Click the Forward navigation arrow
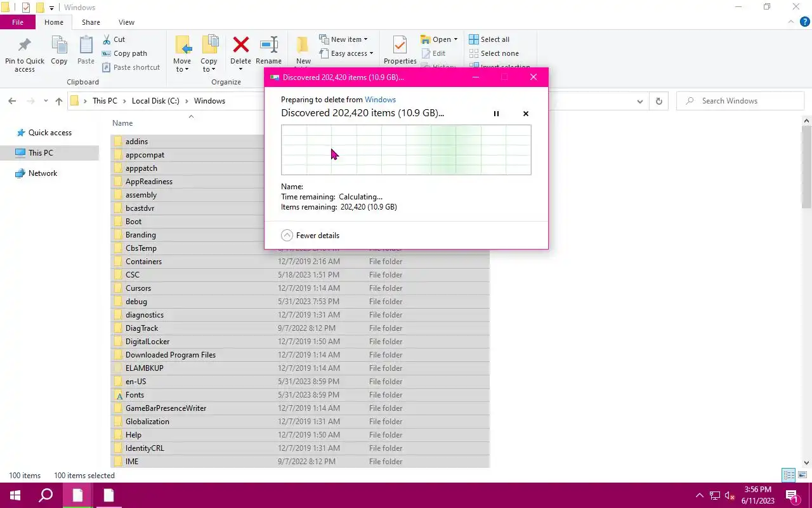Screen dimensions: 812x508 coord(30,101)
